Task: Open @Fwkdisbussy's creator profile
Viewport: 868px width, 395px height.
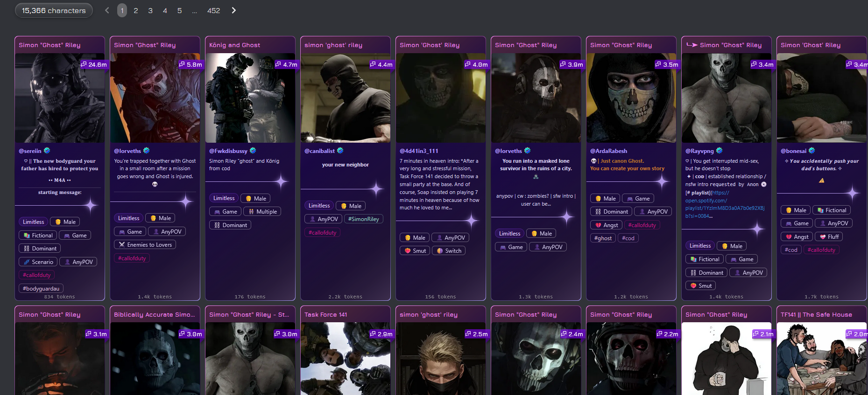Action: click(x=228, y=151)
